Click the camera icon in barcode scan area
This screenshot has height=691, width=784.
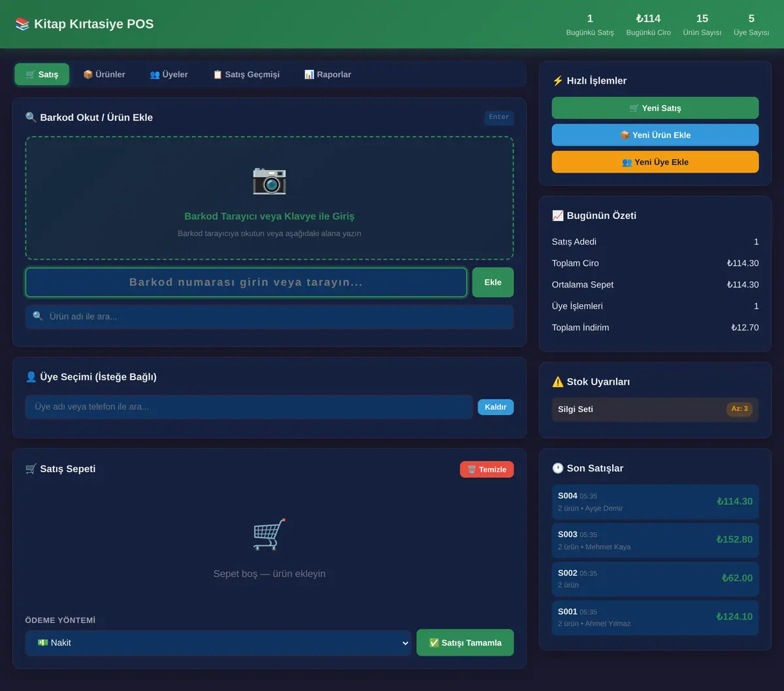click(x=269, y=180)
